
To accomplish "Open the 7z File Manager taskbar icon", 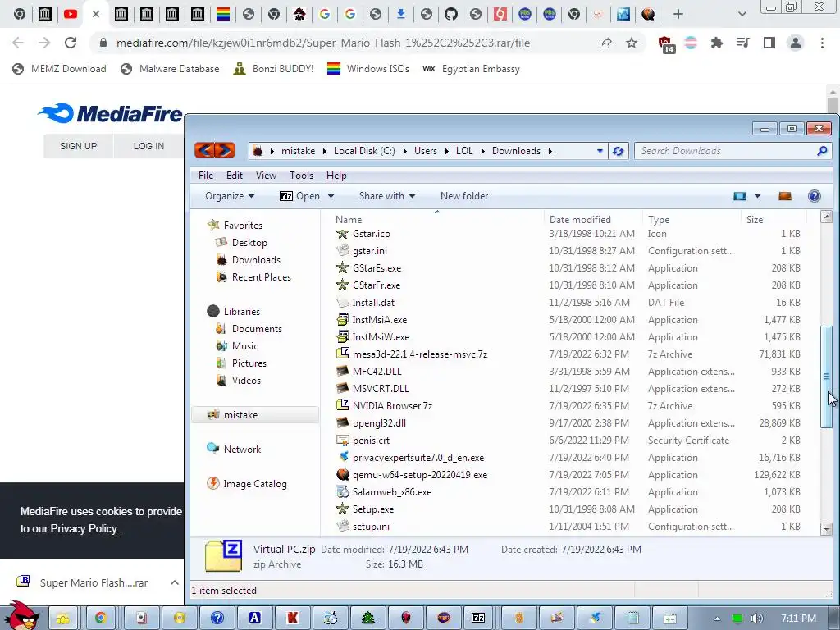I will pos(478,618).
